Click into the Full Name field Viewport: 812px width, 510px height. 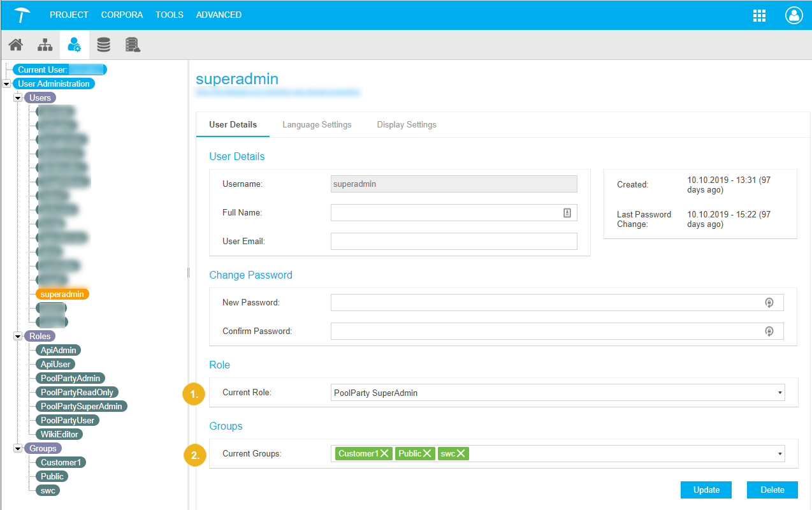coord(454,213)
